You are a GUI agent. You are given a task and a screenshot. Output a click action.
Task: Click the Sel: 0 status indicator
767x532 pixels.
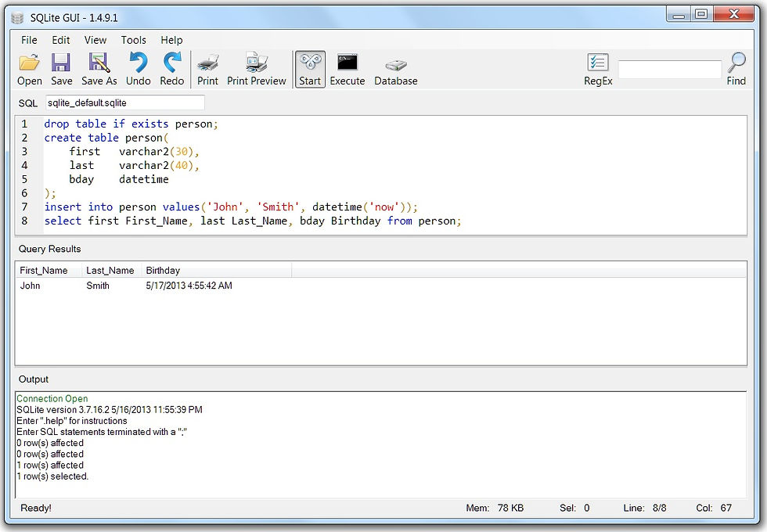[x=574, y=508]
